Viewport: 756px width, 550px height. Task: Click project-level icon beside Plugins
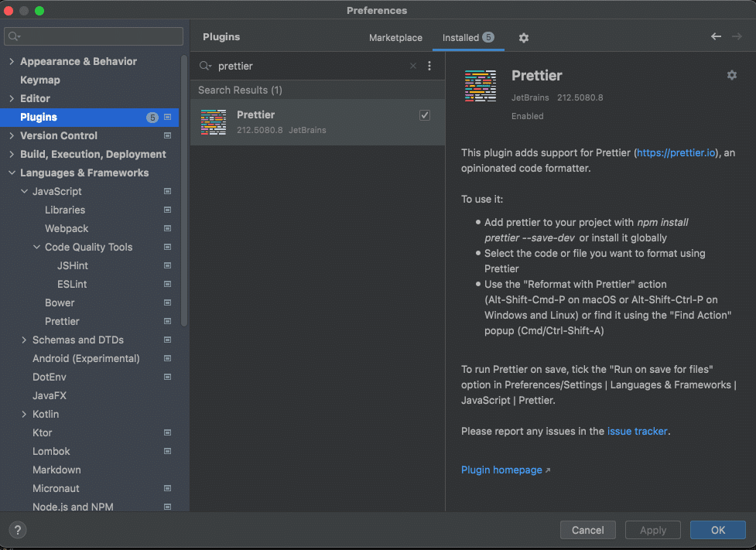click(168, 117)
